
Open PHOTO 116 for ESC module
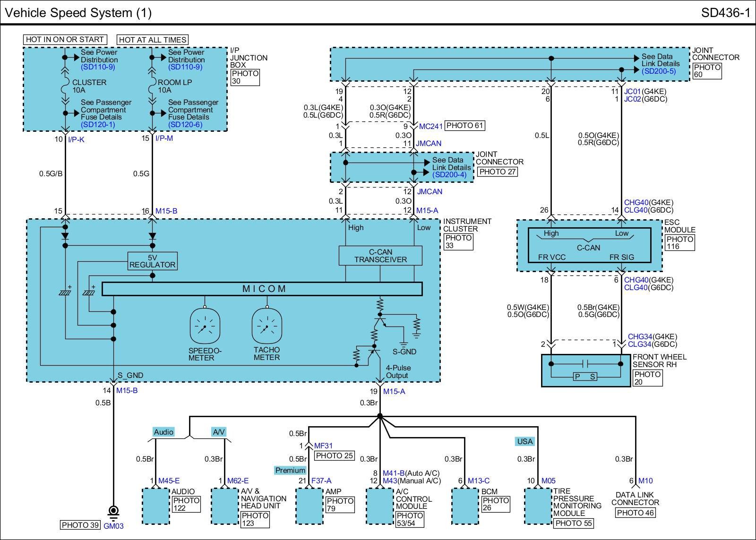coord(679,243)
